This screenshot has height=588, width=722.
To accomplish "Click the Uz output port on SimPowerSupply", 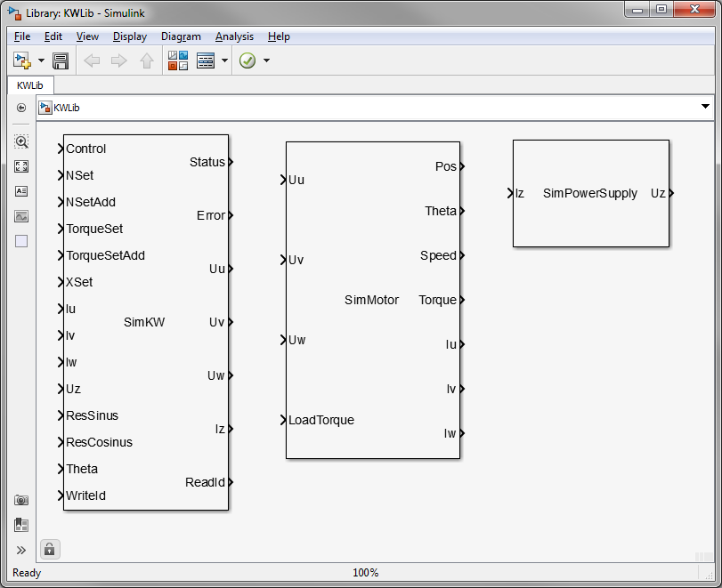I will coord(671,193).
